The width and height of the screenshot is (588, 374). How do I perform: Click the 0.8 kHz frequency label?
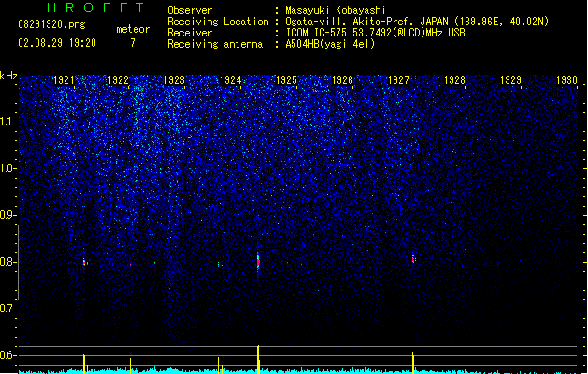[x=7, y=262]
